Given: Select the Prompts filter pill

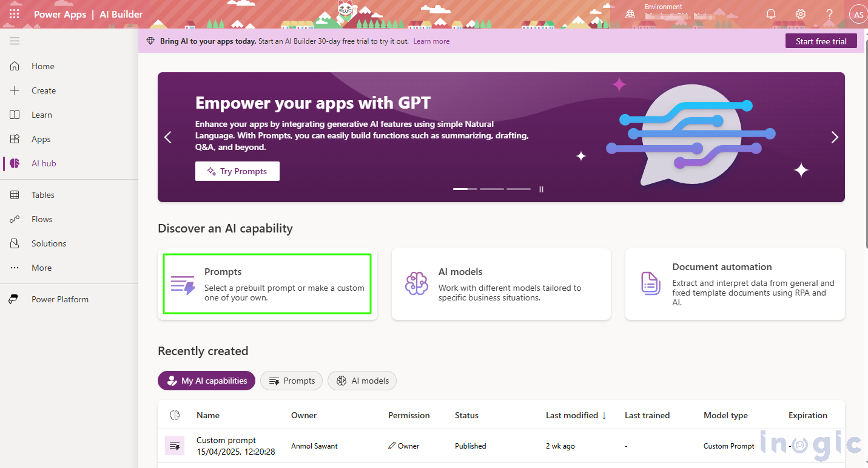Looking at the screenshot, I should click(x=292, y=381).
